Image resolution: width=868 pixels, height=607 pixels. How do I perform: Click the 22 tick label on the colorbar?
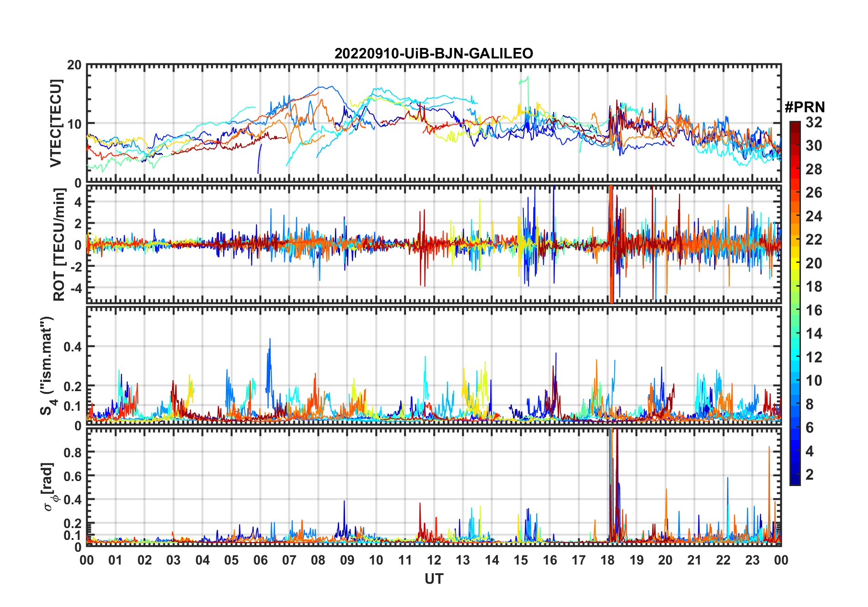(814, 240)
